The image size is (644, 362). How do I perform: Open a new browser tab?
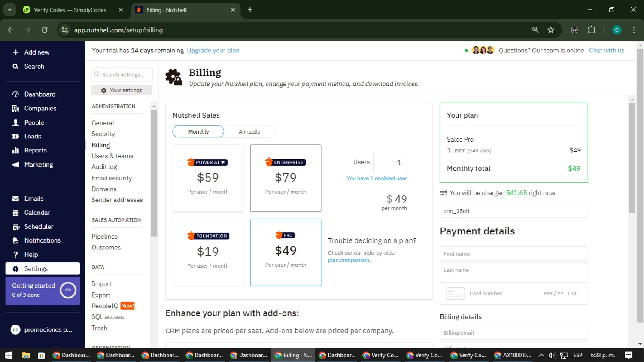(250, 10)
